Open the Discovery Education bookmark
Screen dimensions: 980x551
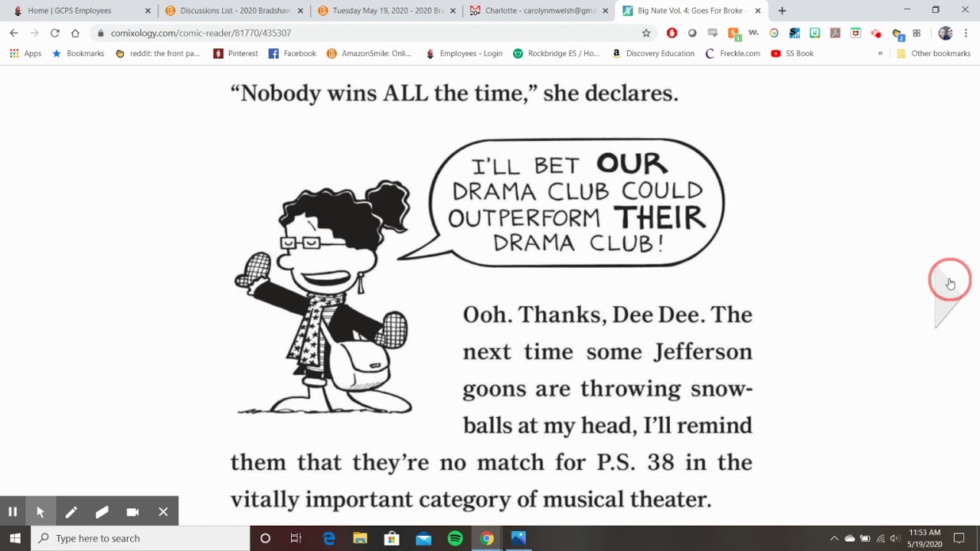(653, 54)
